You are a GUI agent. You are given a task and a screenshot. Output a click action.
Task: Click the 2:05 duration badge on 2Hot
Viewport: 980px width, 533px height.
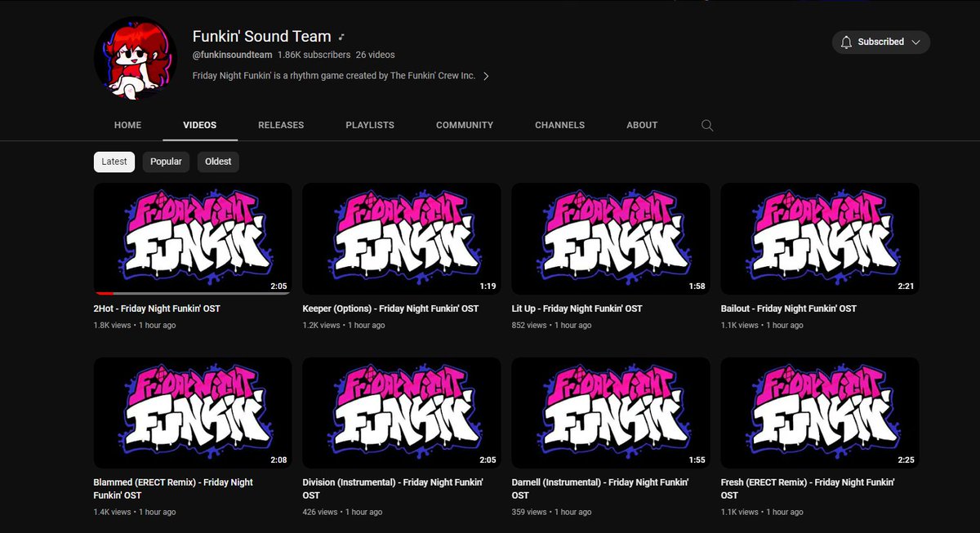[x=278, y=286]
